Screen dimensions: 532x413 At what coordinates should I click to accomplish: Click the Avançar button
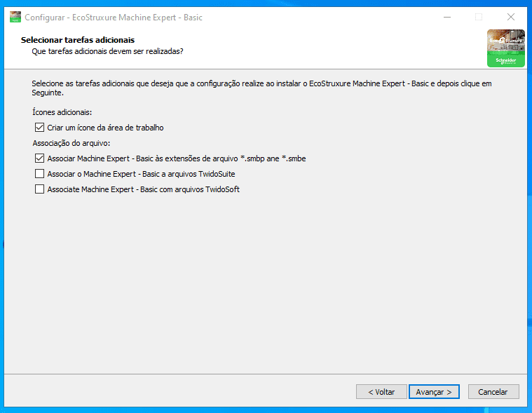[x=434, y=392]
